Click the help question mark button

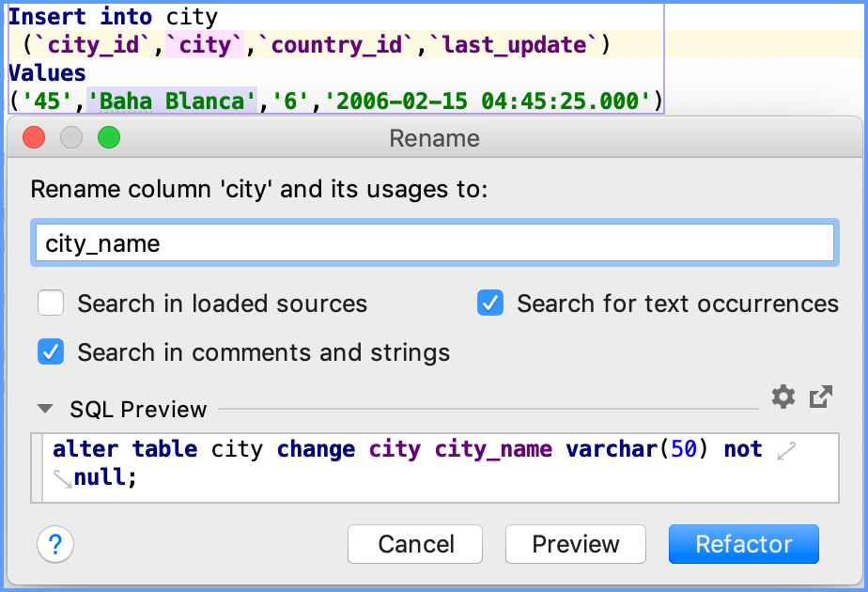pyautogui.click(x=55, y=543)
